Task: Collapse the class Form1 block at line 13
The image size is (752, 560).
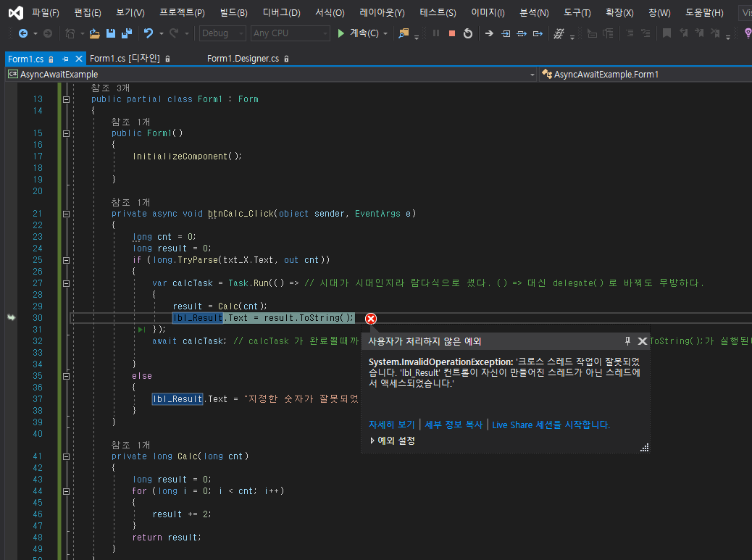Action: (66, 99)
